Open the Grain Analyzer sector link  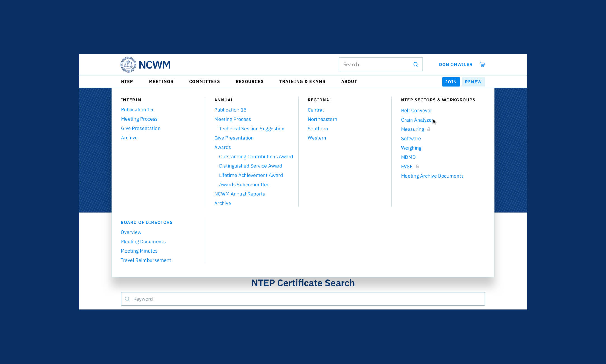(x=416, y=120)
